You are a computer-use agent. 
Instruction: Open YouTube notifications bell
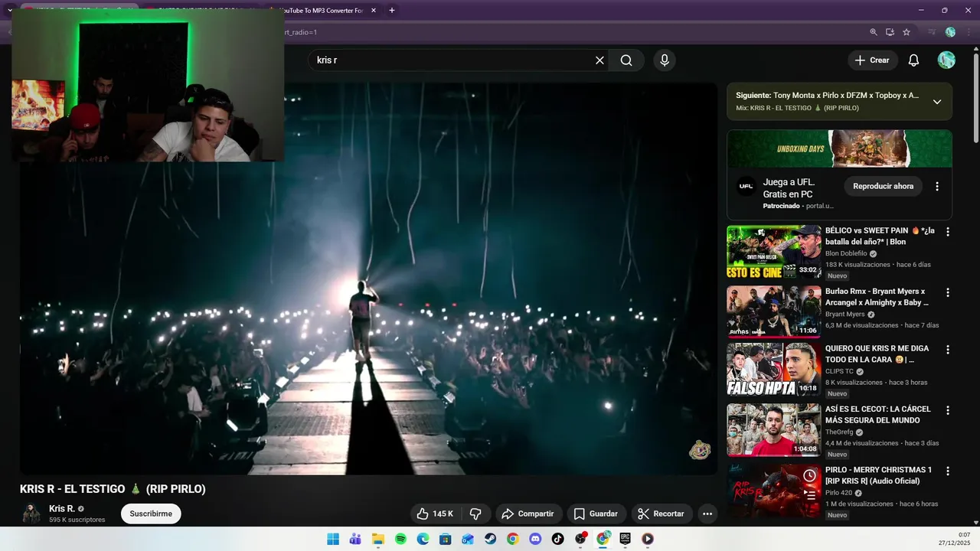913,60
